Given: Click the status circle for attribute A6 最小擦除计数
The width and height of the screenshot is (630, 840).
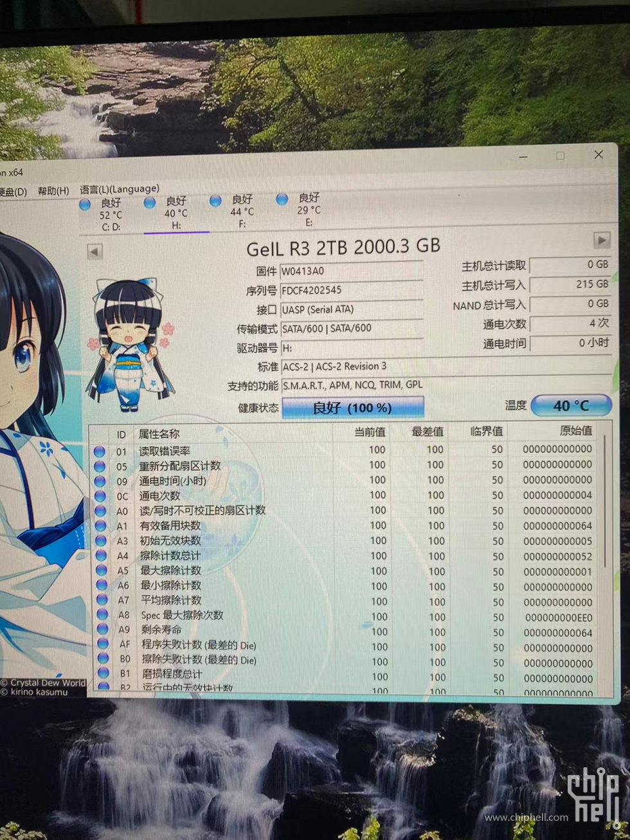Looking at the screenshot, I should click(102, 585).
